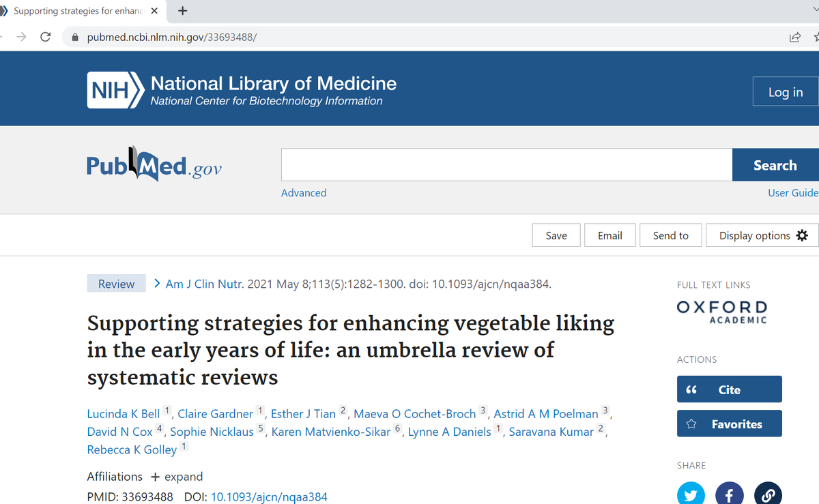819x504 pixels.
Task: Click affiliation number 6 after Matvienko-Sikar
Action: (x=397, y=429)
